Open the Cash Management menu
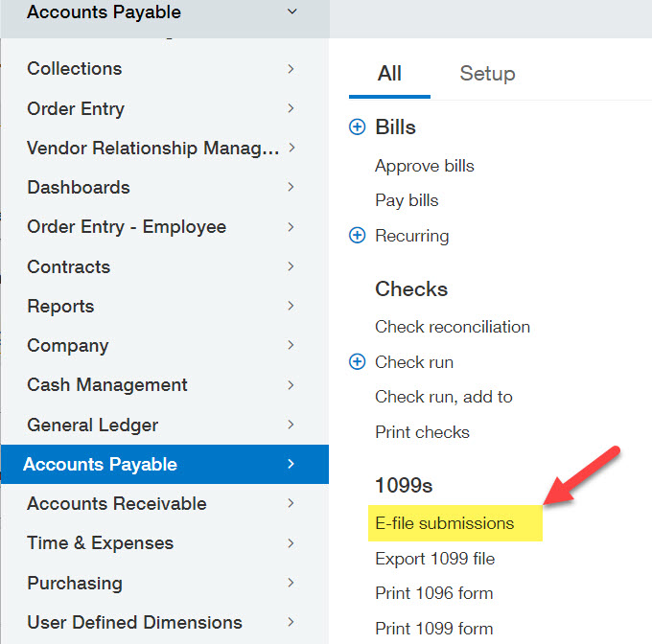Viewport: 652px width, 644px height. pyautogui.click(x=107, y=385)
